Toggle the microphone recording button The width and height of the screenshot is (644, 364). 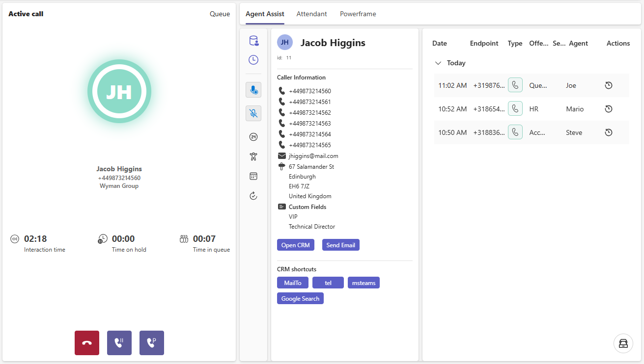click(253, 90)
